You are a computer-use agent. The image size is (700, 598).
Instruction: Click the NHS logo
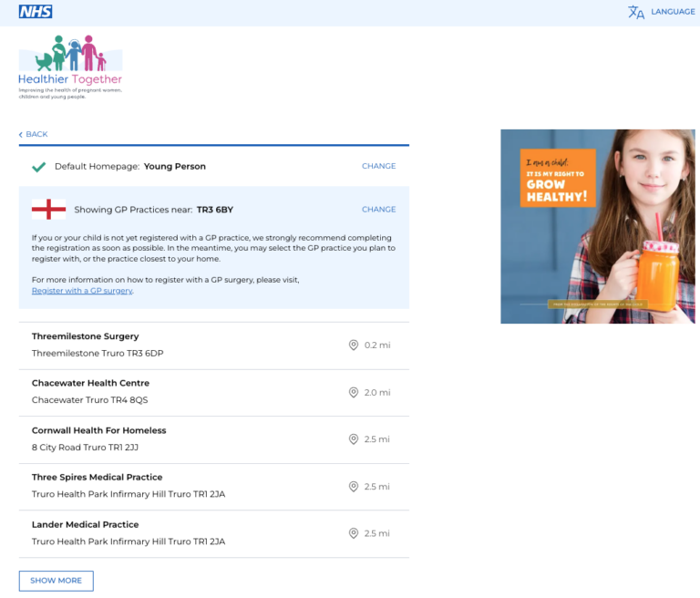click(x=36, y=12)
